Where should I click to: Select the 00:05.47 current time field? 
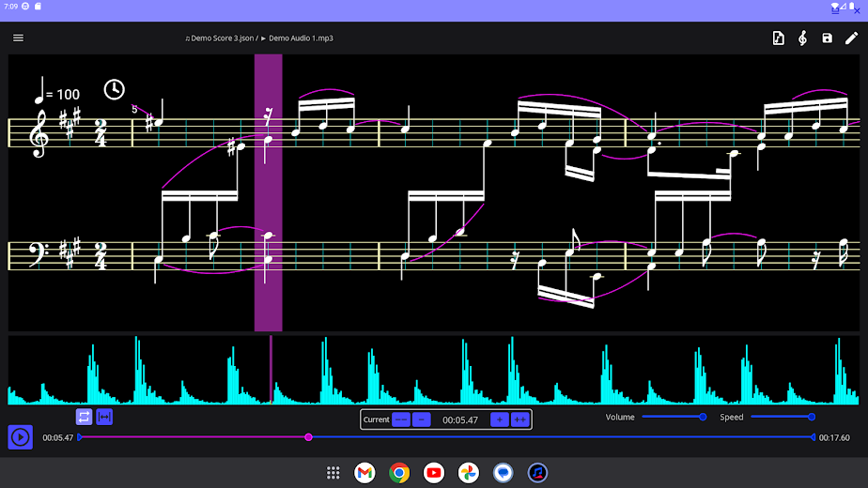[460, 419]
